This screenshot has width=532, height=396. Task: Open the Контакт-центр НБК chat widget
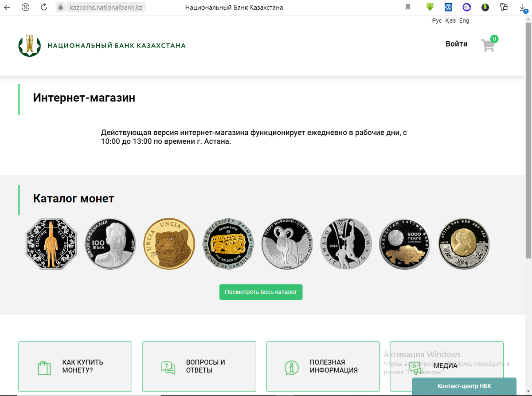[x=464, y=386]
